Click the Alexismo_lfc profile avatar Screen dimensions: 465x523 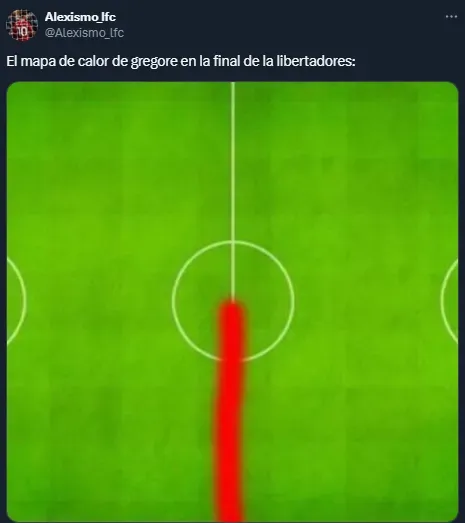coord(22,25)
